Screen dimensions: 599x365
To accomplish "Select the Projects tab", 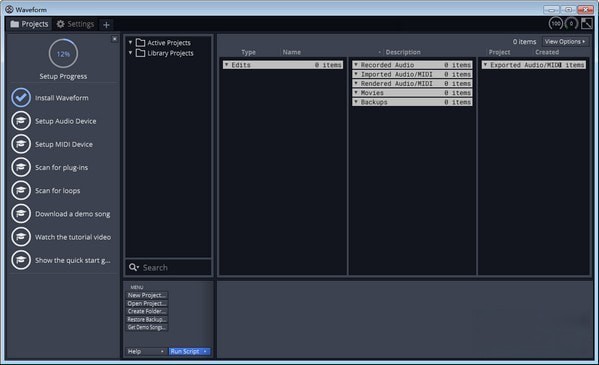I will (x=29, y=24).
